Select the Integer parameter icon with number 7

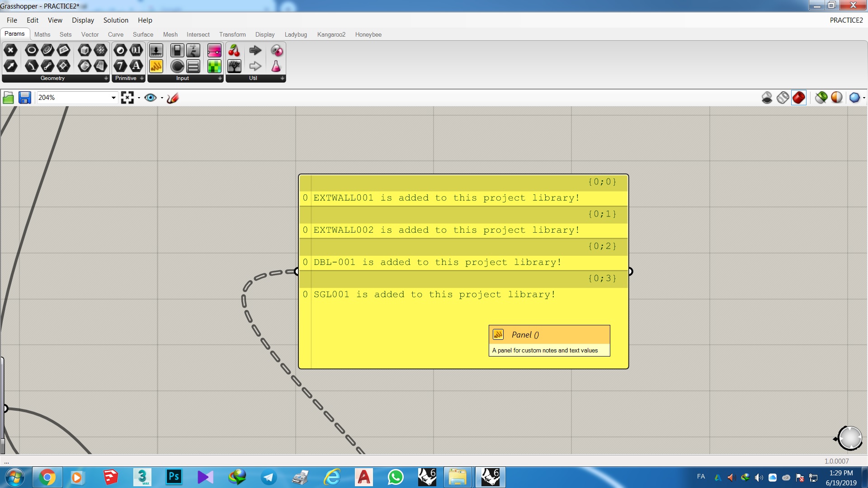(x=120, y=66)
